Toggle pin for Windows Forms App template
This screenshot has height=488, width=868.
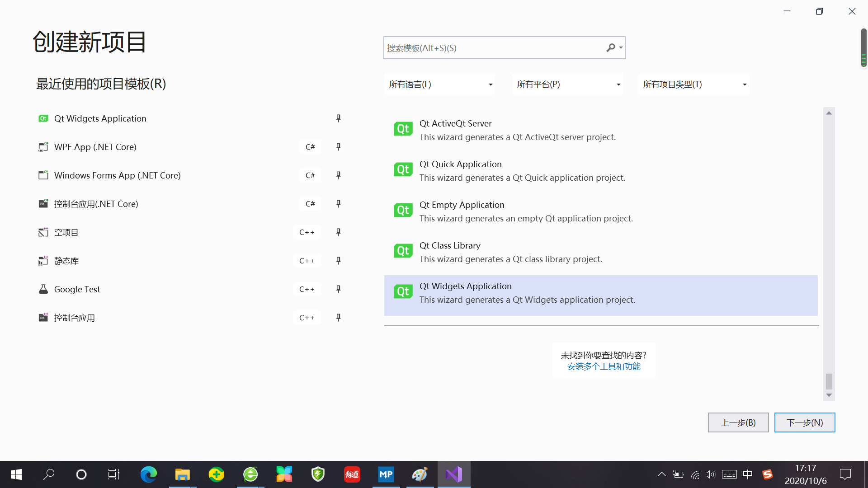pos(338,175)
